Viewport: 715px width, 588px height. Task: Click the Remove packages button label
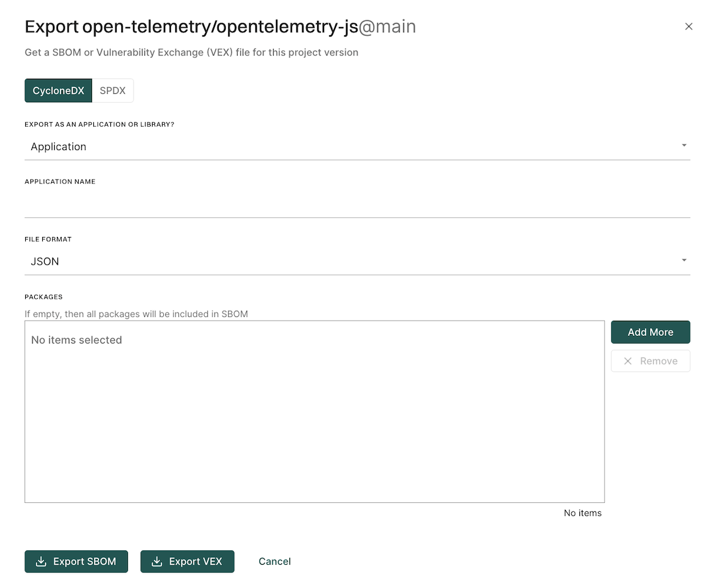(658, 361)
